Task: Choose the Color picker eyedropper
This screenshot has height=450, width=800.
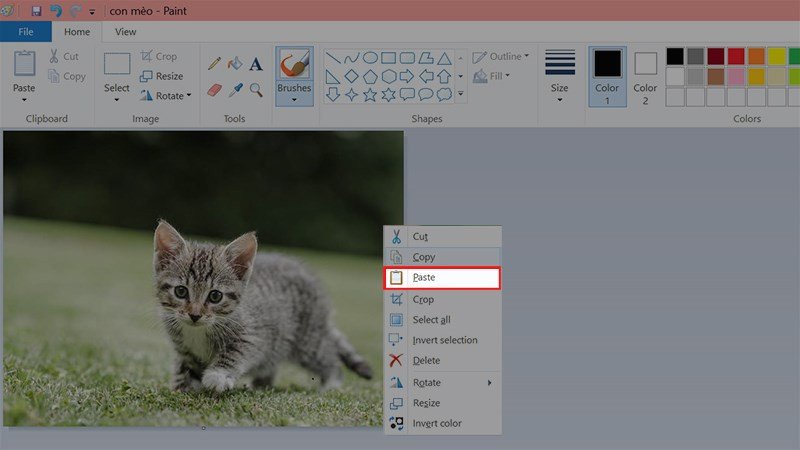Action: click(x=235, y=90)
